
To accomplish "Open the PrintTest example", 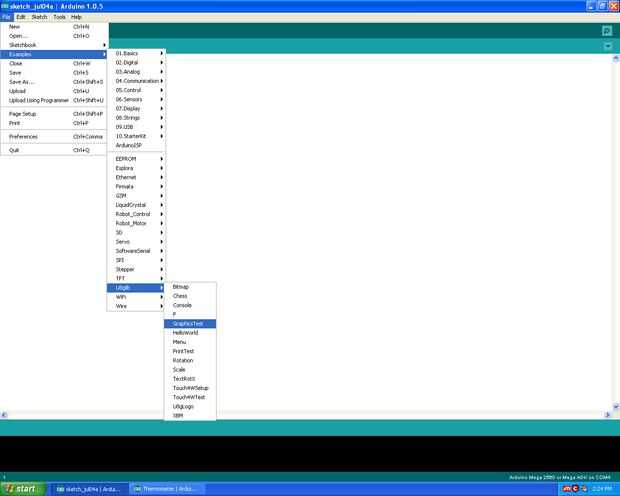I will pos(190,351).
